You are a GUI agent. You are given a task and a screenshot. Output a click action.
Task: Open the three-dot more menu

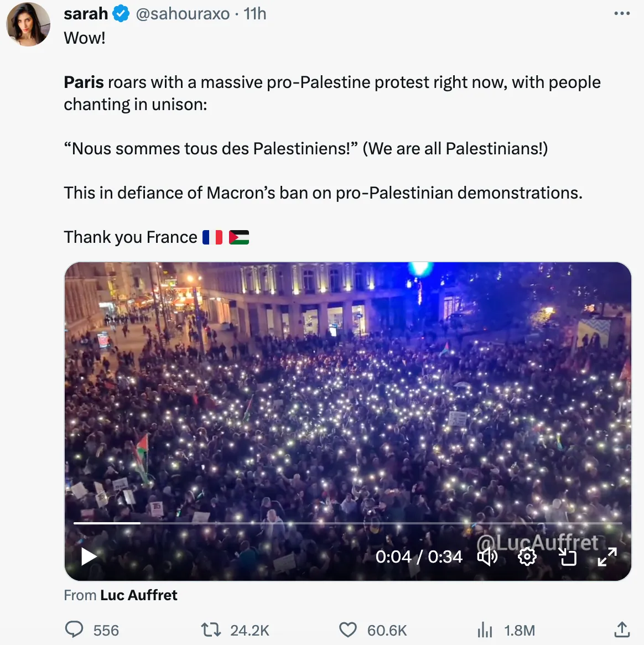622,13
